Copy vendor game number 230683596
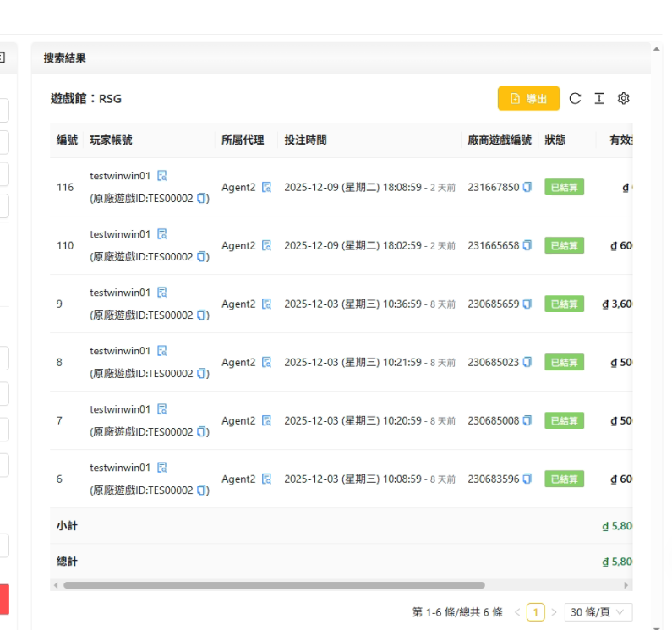672x630 pixels. (527, 479)
